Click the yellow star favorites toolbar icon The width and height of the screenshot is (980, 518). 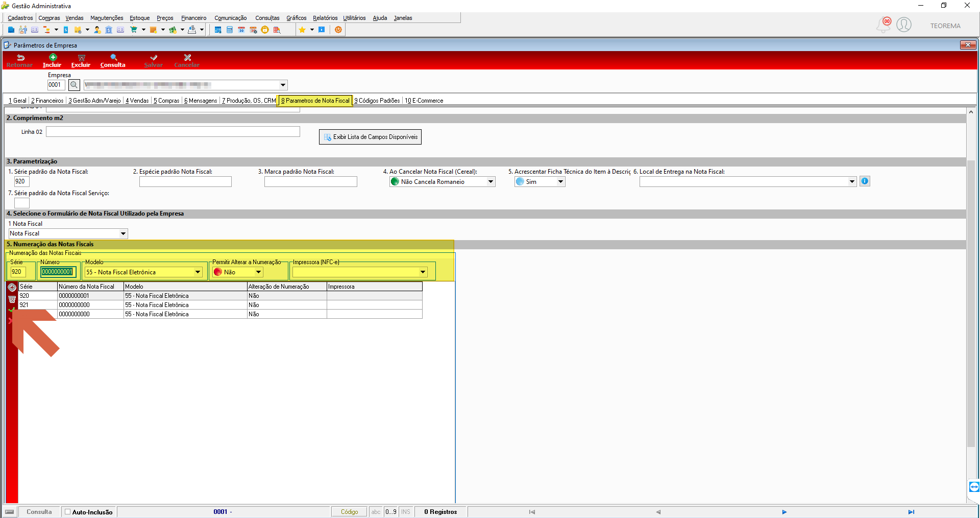click(x=302, y=30)
